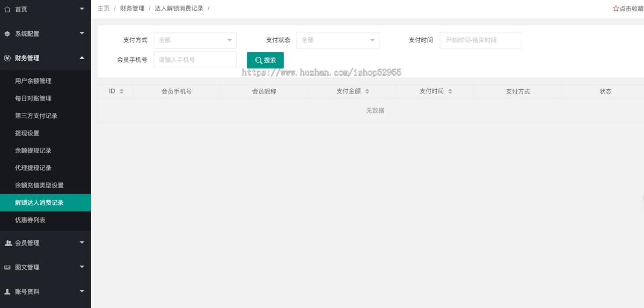Collapse the 财务管理 menu arrow
Viewport: 644px width, 308px height.
point(82,58)
